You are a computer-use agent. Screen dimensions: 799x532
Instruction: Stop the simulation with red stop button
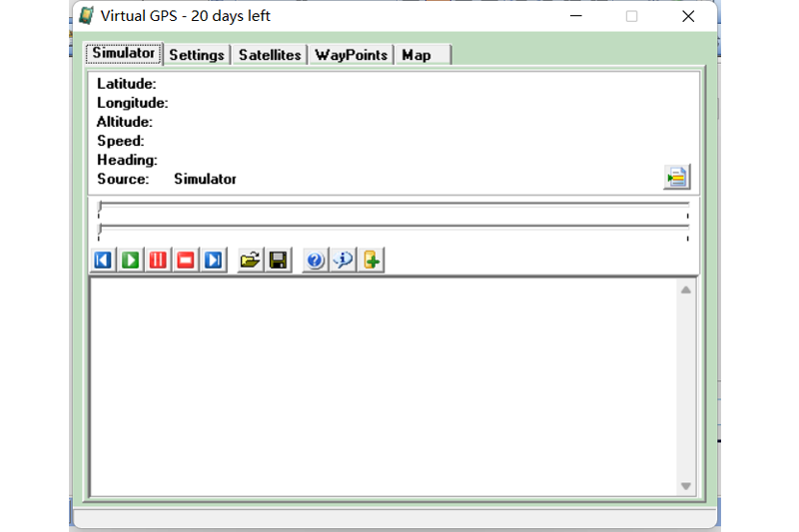[186, 261]
